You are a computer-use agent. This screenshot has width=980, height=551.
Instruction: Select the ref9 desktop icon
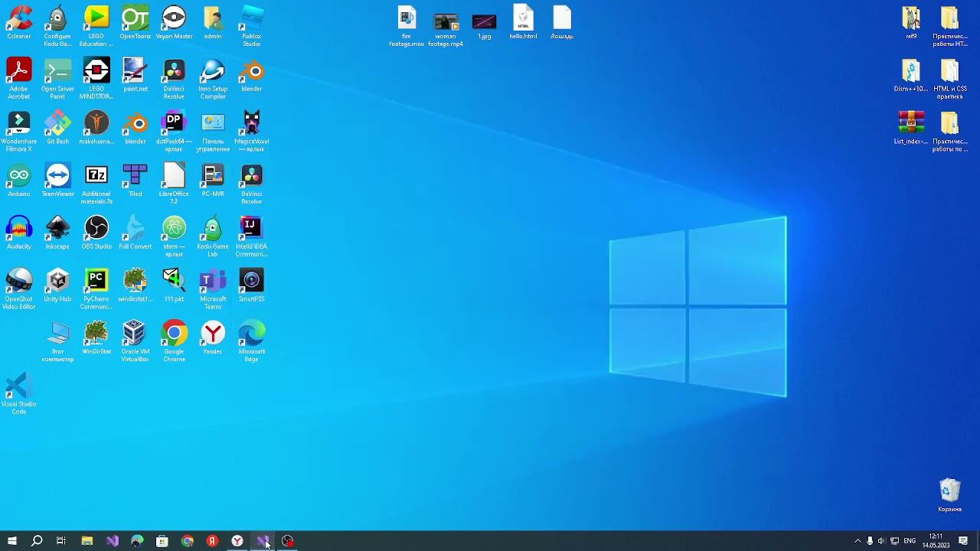pos(911,23)
